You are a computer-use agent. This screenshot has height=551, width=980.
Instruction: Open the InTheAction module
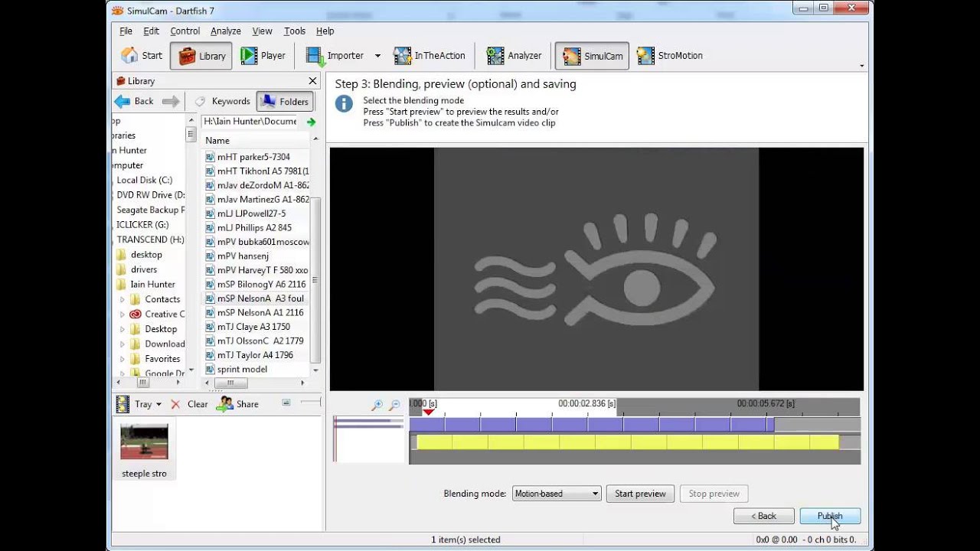point(430,55)
